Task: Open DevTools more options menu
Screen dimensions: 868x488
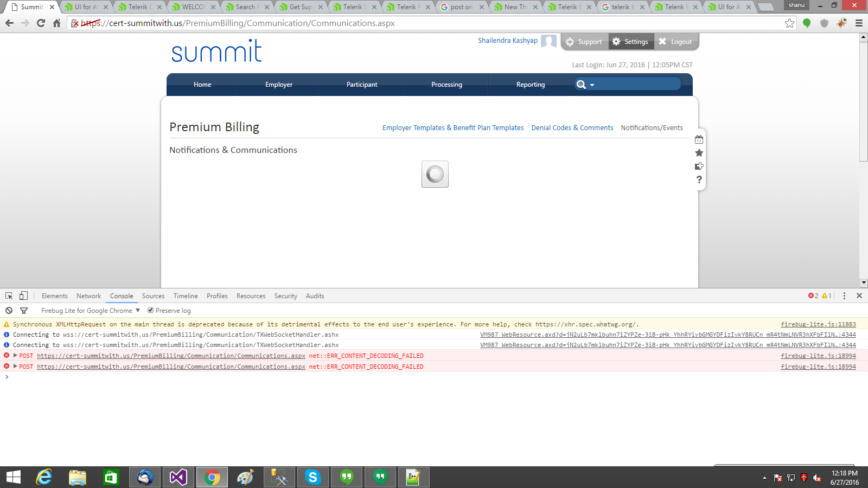Action: pyautogui.click(x=844, y=296)
